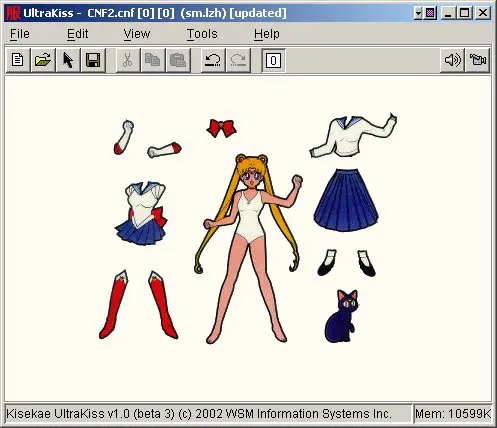Click the New document toolbar icon
This screenshot has width=497, height=428.
click(18, 60)
